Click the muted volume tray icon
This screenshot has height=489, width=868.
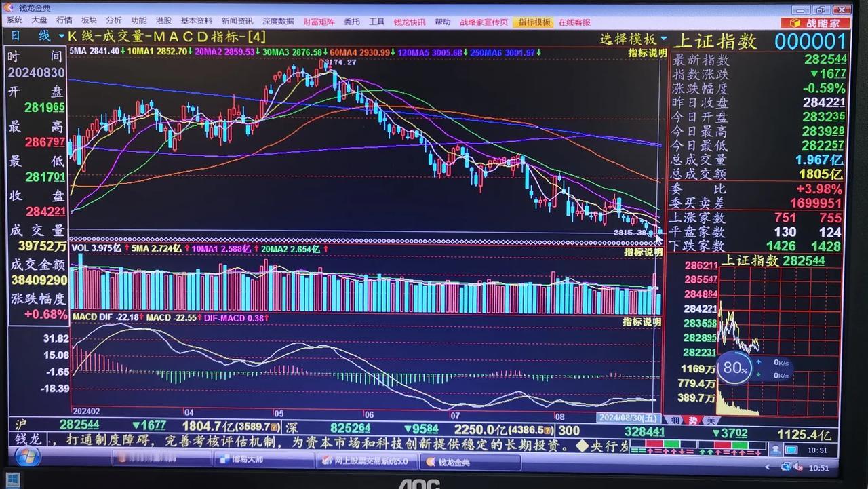coord(800,467)
